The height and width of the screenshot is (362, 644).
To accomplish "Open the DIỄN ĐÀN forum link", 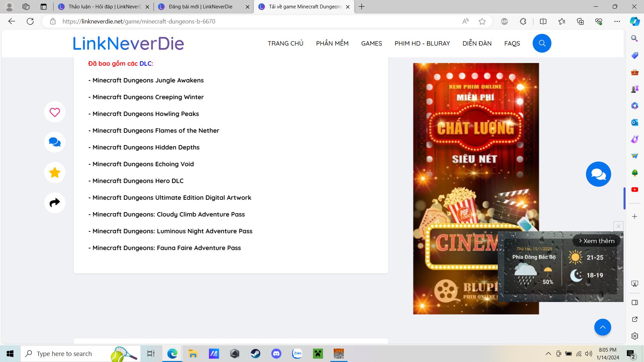I will pyautogui.click(x=477, y=43).
